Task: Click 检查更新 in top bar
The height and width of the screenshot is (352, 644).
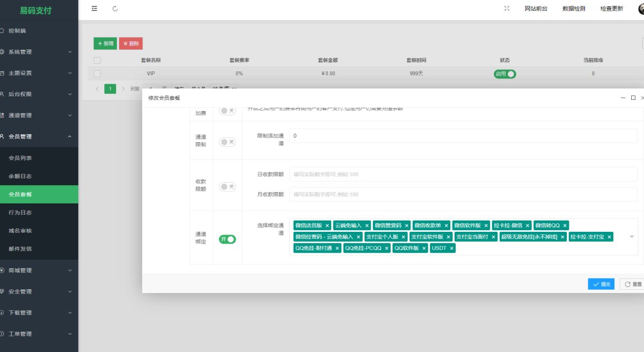Action: (x=612, y=9)
